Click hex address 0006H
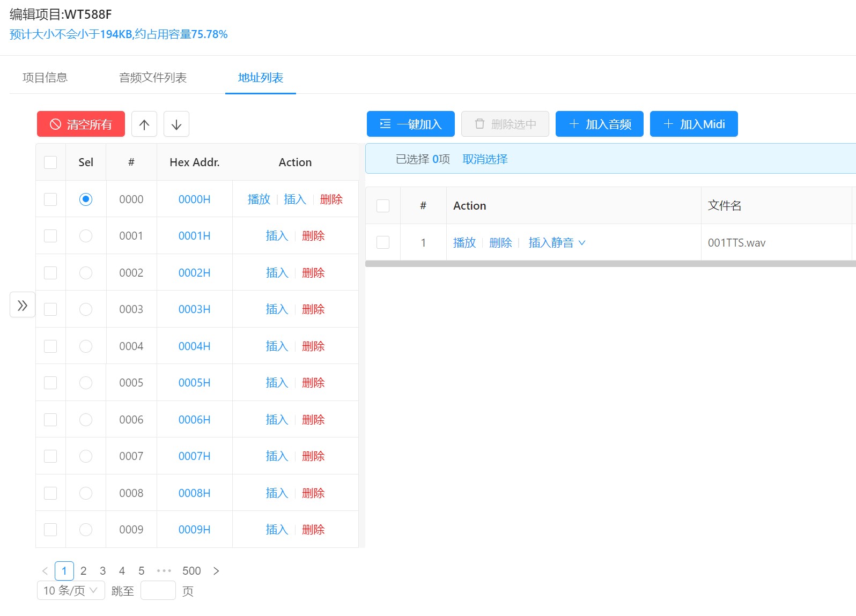This screenshot has height=616, width=856. point(194,420)
